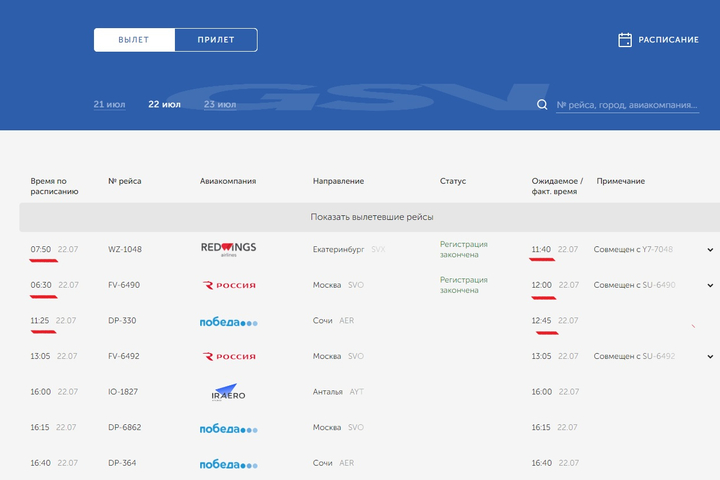Click Показать вылетевшие рейсы bar
Screen dimensions: 720x480
click(x=371, y=217)
